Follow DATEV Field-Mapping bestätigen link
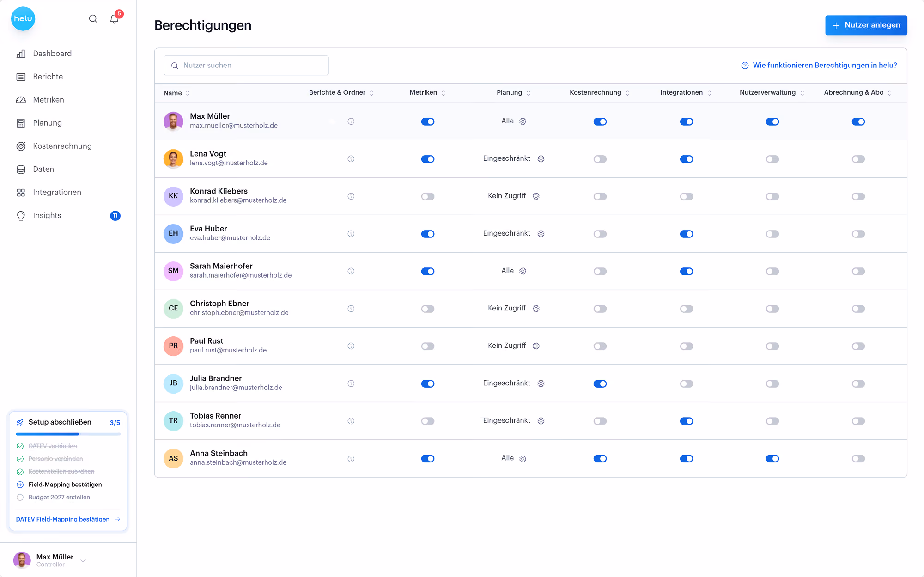The image size is (924, 577). click(68, 519)
